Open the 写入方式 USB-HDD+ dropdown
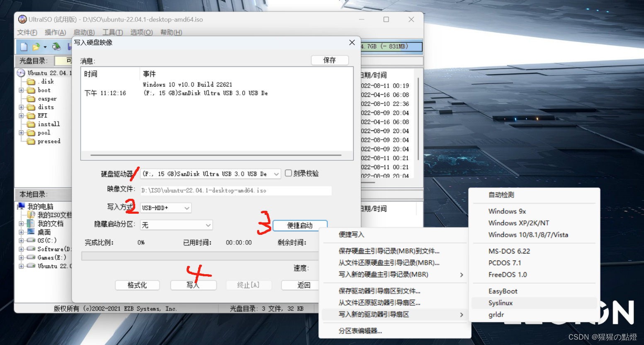The height and width of the screenshot is (345, 644). point(187,208)
